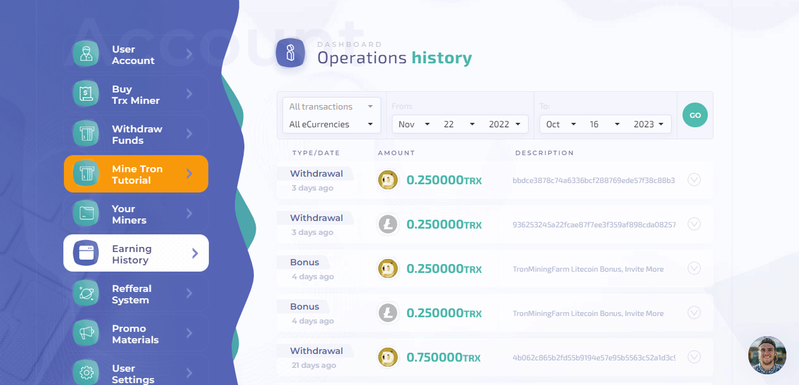Open the From year dropdown showing 2022
The height and width of the screenshot is (385, 799).
click(x=504, y=124)
